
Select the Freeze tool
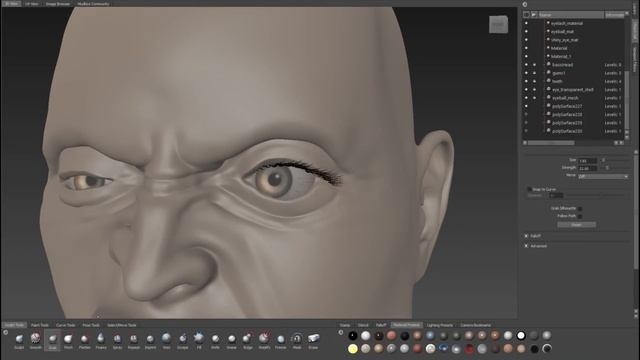pyautogui.click(x=280, y=340)
